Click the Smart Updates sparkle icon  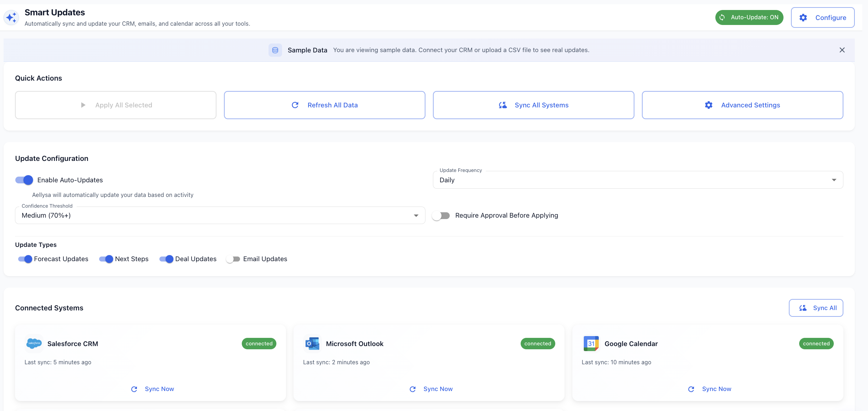point(11,17)
